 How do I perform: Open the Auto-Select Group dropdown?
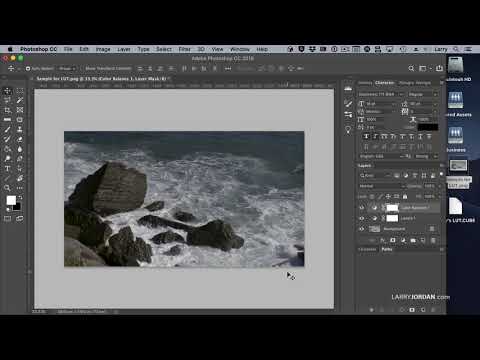coord(67,69)
